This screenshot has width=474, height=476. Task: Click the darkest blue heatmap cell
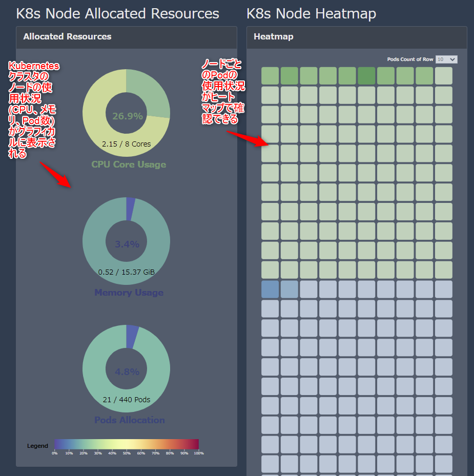pyautogui.click(x=270, y=289)
